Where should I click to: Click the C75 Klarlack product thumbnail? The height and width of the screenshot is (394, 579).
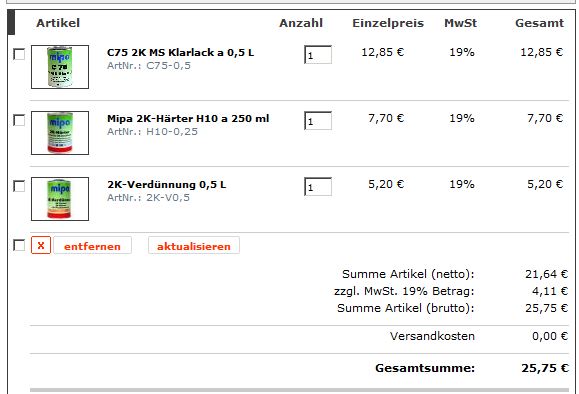pos(60,67)
